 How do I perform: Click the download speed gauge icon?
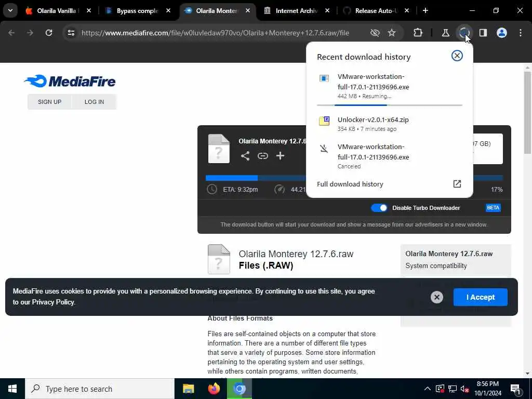[279, 189]
